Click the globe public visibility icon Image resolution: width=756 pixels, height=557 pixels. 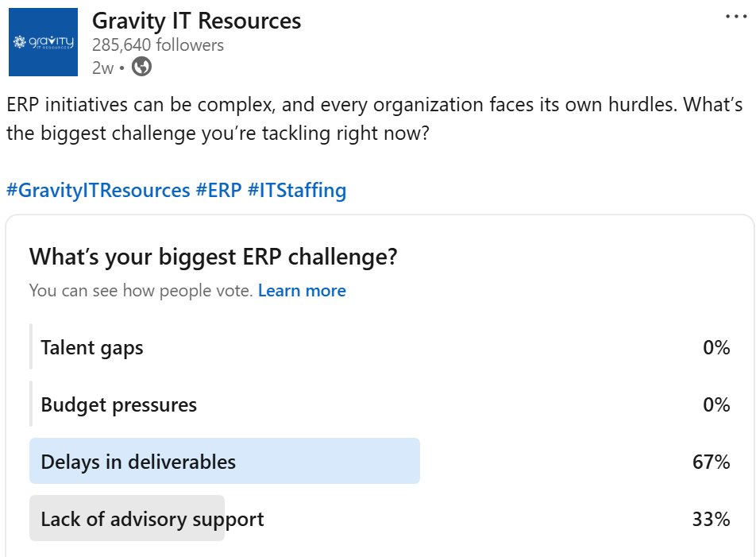(x=141, y=67)
